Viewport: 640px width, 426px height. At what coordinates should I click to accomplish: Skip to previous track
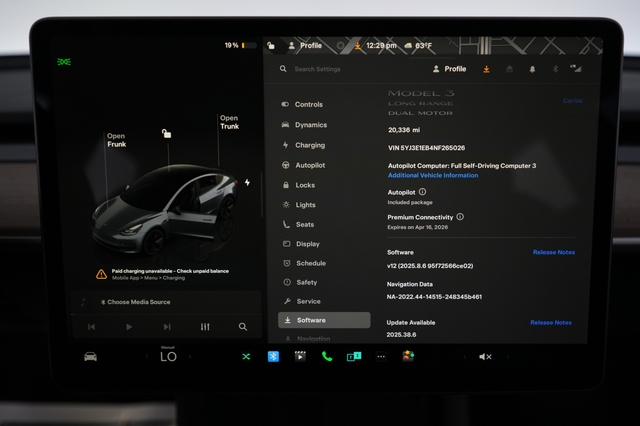tap(91, 327)
